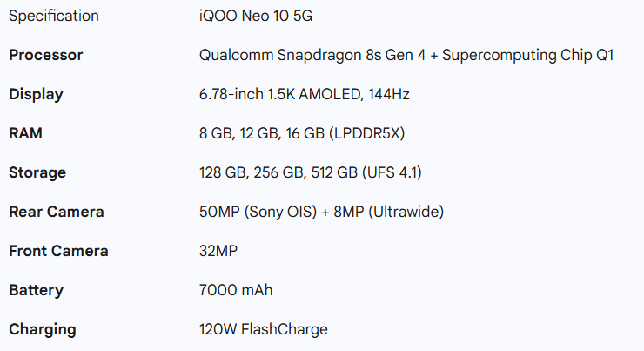Select the Rear Camera row label

pos(57,212)
